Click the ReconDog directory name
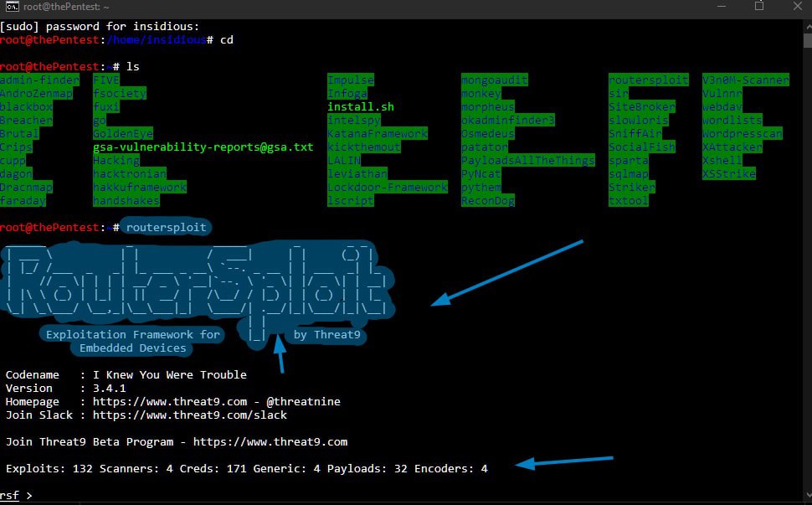Viewport: 812px width, 505px height. pos(488,201)
